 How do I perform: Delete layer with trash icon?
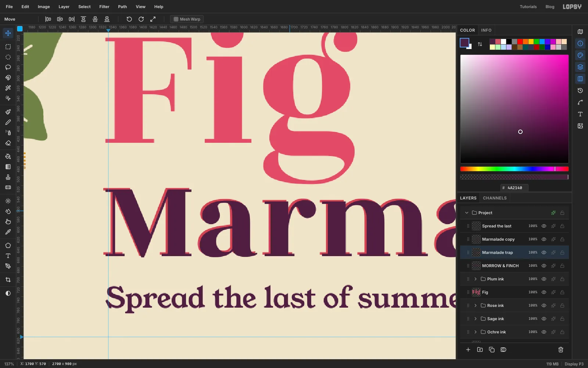tap(561, 350)
